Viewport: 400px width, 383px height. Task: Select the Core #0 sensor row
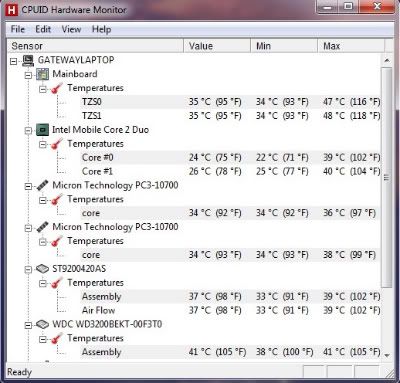click(231, 158)
